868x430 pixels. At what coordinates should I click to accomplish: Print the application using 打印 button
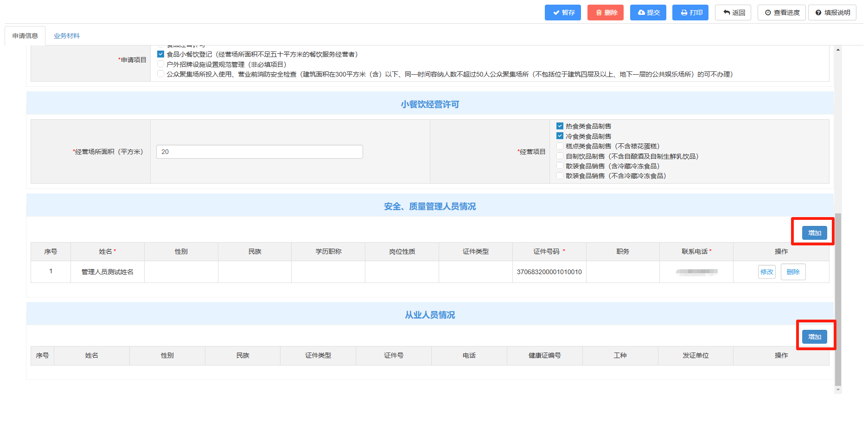690,13
